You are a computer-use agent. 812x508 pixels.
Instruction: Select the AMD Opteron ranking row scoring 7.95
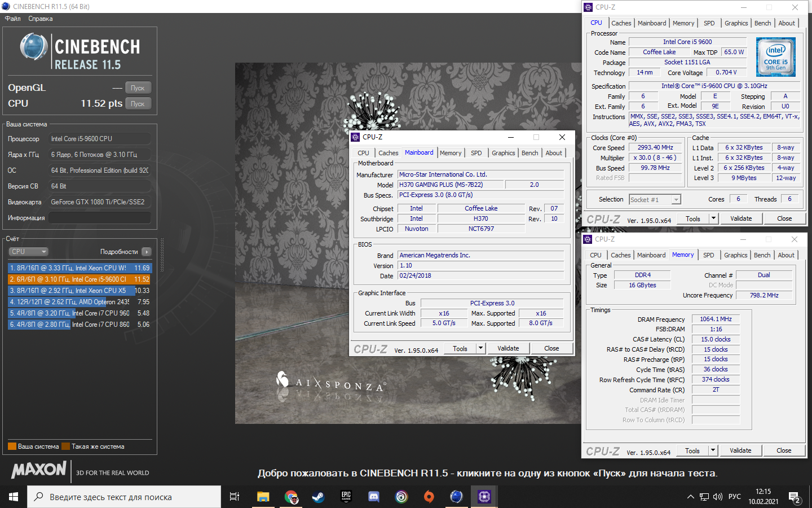tap(80, 302)
